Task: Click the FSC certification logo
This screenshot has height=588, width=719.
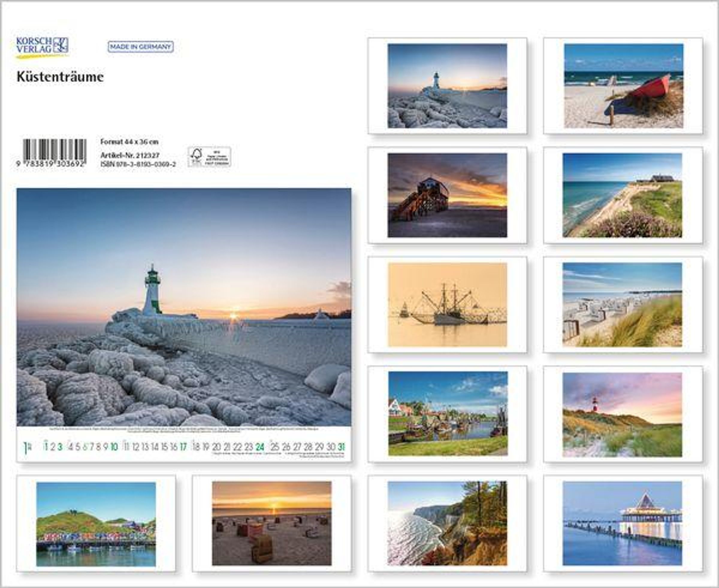Action: click(x=209, y=157)
